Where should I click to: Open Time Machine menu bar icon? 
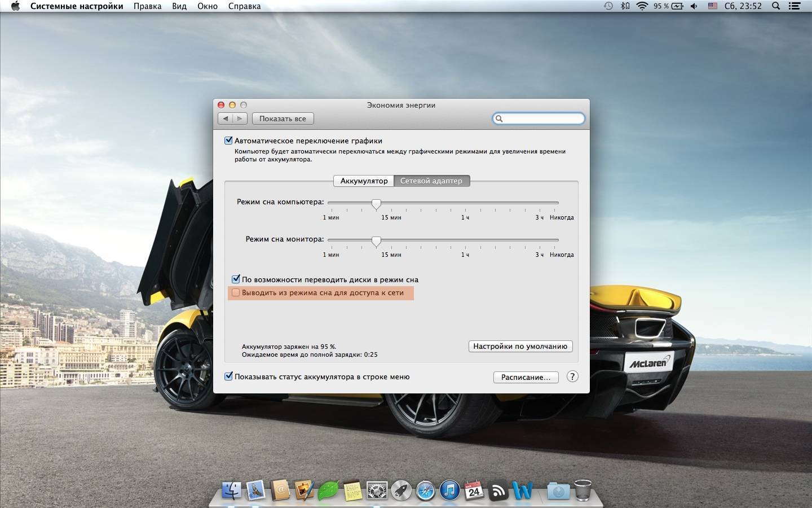click(x=608, y=6)
